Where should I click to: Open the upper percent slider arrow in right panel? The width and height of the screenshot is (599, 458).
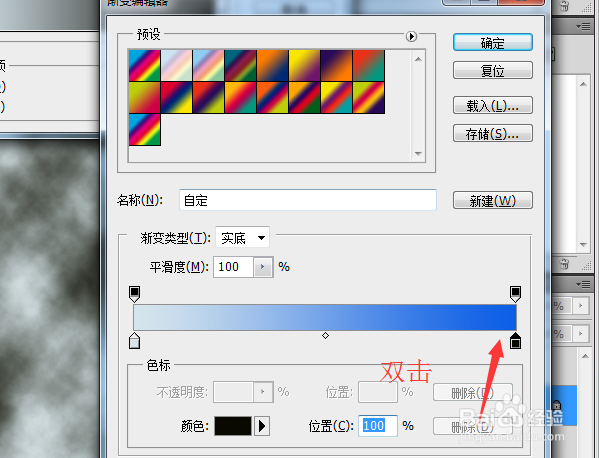point(581,306)
